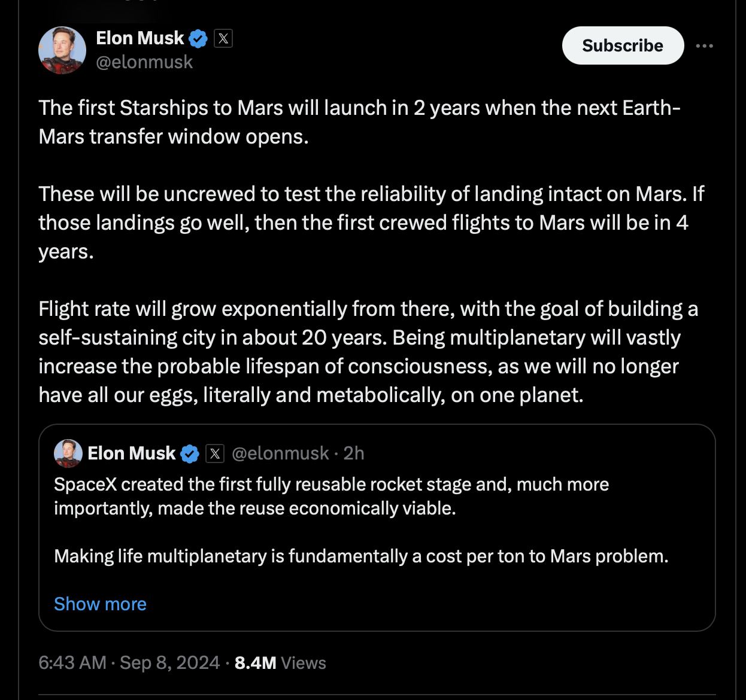Click the line about cost per ton to Mars

(361, 556)
